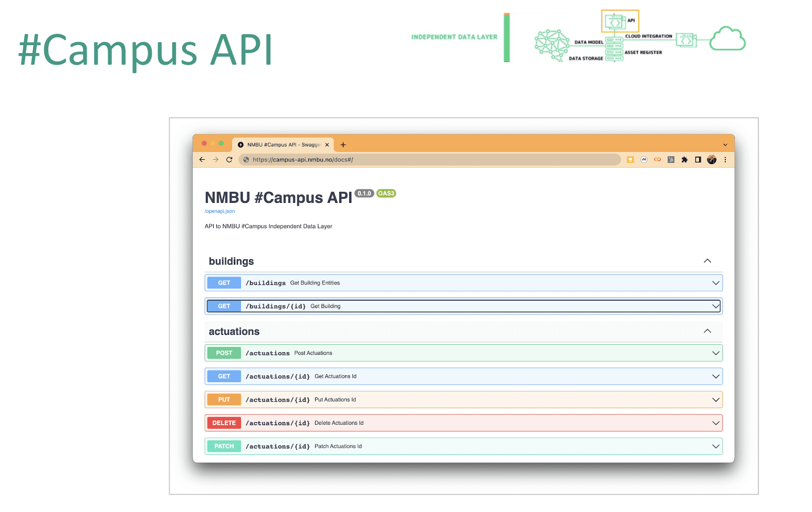This screenshot has width=812, height=512.
Task: Go back in the browser
Action: (x=202, y=160)
